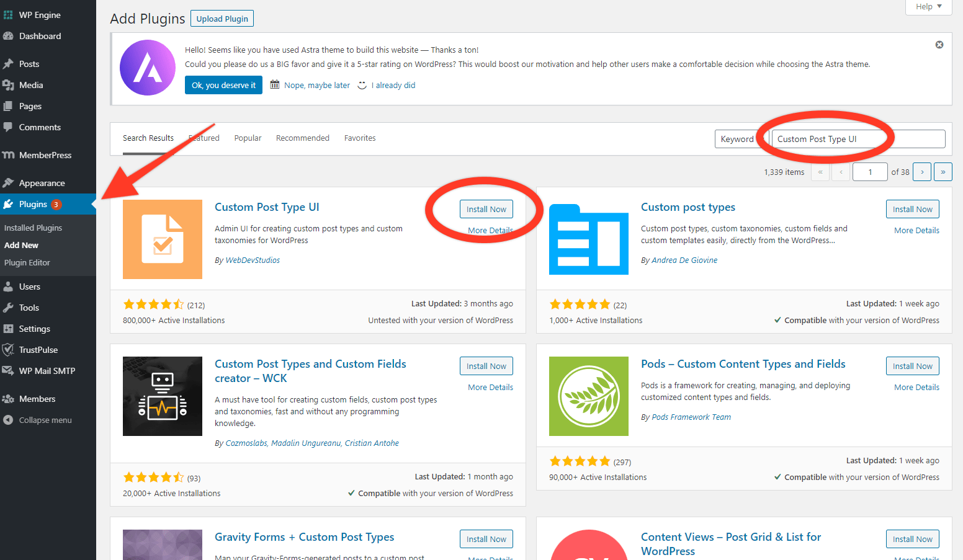Open the Keyword search type dropdown

(x=742, y=139)
